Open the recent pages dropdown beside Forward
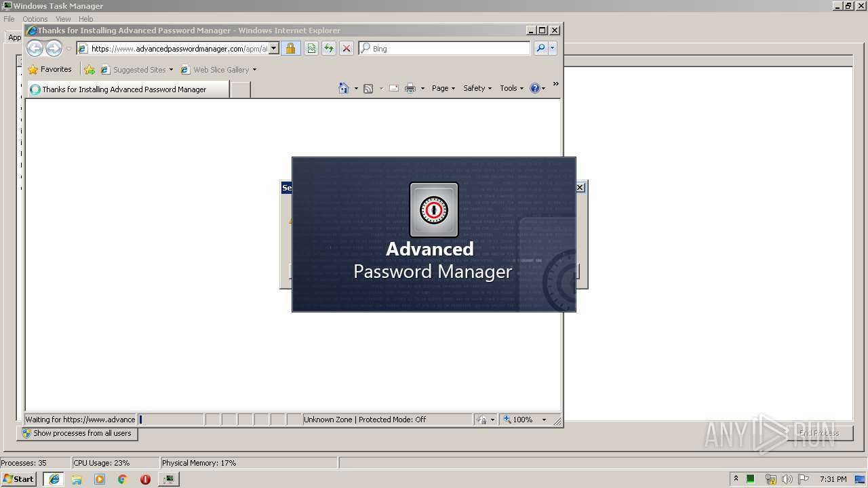 pyautogui.click(x=68, y=49)
